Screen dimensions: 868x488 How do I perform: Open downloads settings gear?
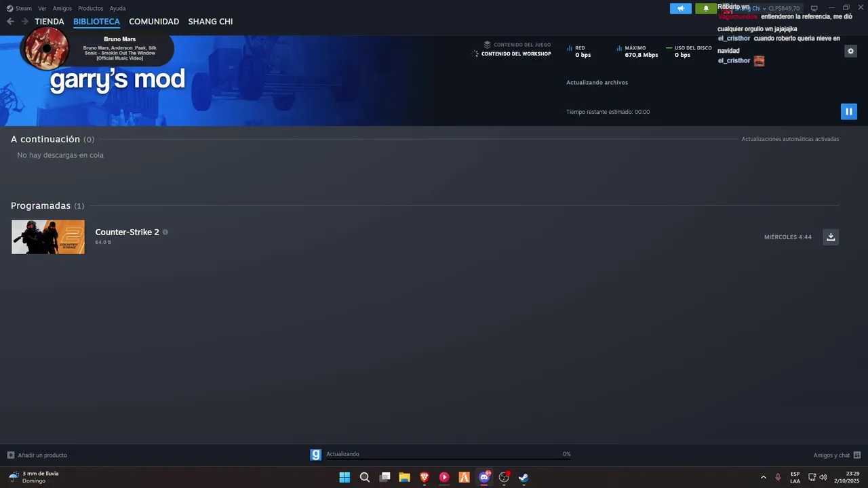click(x=850, y=51)
